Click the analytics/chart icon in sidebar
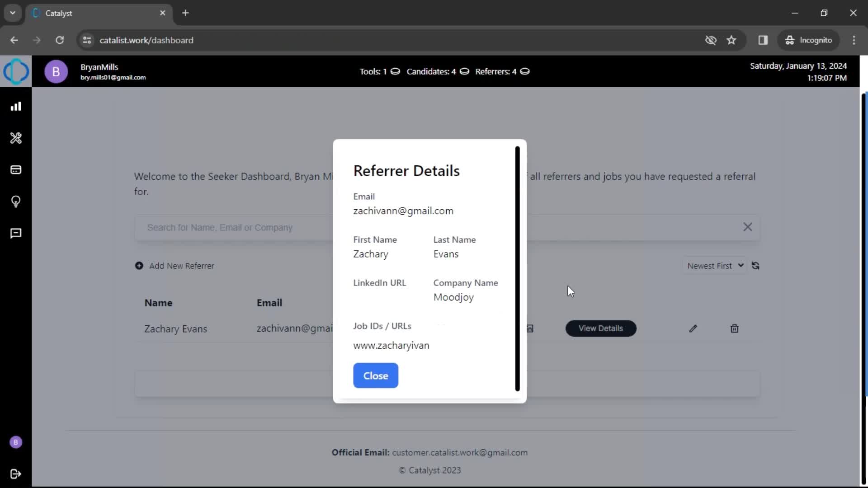 pos(16,106)
